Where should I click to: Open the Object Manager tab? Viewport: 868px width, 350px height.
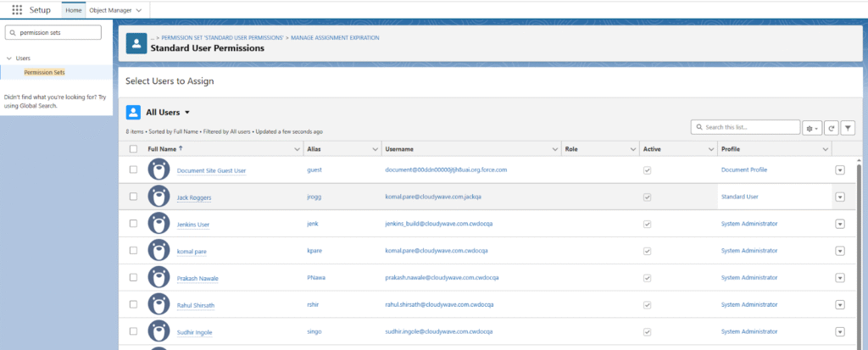pyautogui.click(x=114, y=9)
